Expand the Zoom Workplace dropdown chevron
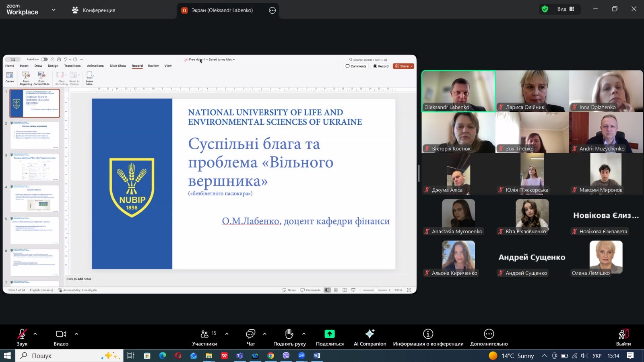 click(54, 10)
